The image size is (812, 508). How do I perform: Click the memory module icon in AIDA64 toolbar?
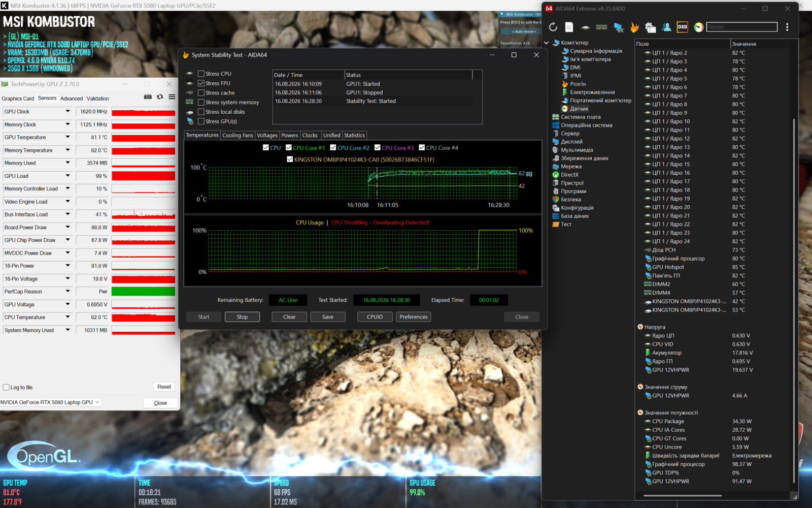(x=602, y=27)
